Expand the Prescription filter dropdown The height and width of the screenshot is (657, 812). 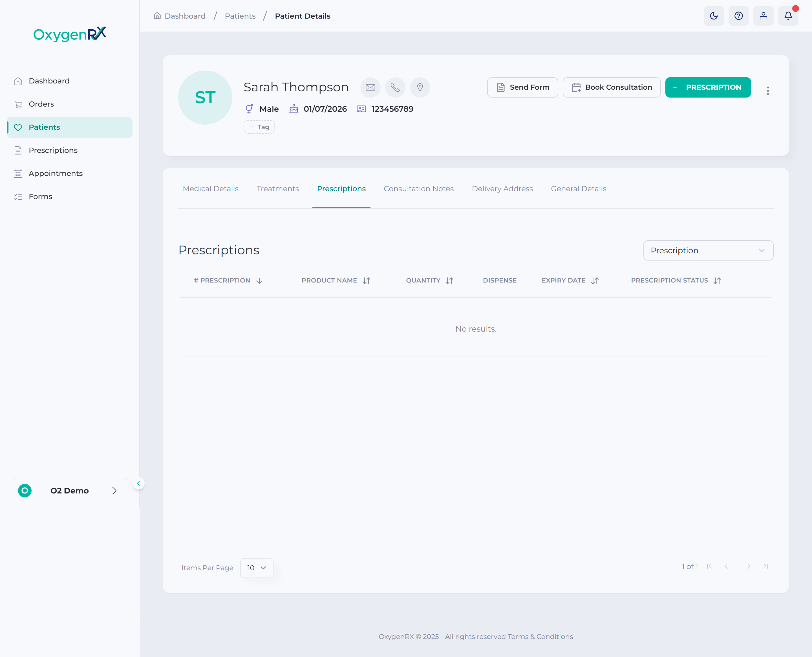(x=708, y=251)
